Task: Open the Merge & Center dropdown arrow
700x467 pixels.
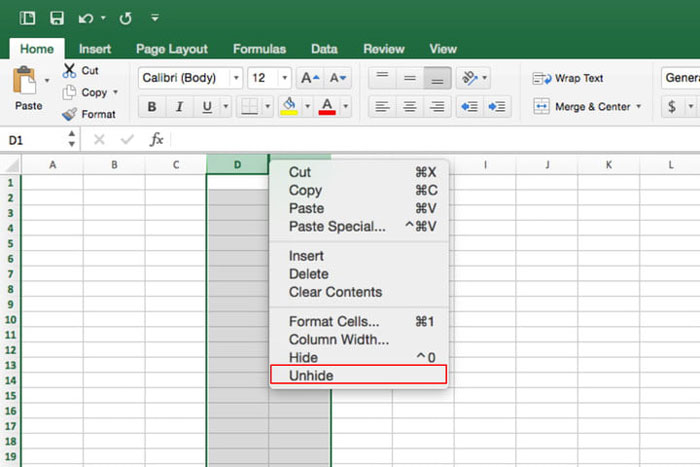Action: [x=639, y=107]
